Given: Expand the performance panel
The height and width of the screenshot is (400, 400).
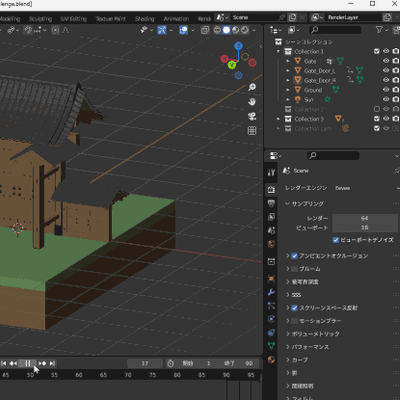Looking at the screenshot, I should 288,347.
